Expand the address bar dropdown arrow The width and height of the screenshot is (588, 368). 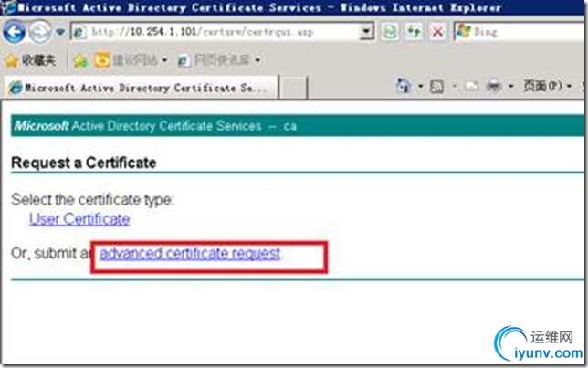[x=366, y=32]
